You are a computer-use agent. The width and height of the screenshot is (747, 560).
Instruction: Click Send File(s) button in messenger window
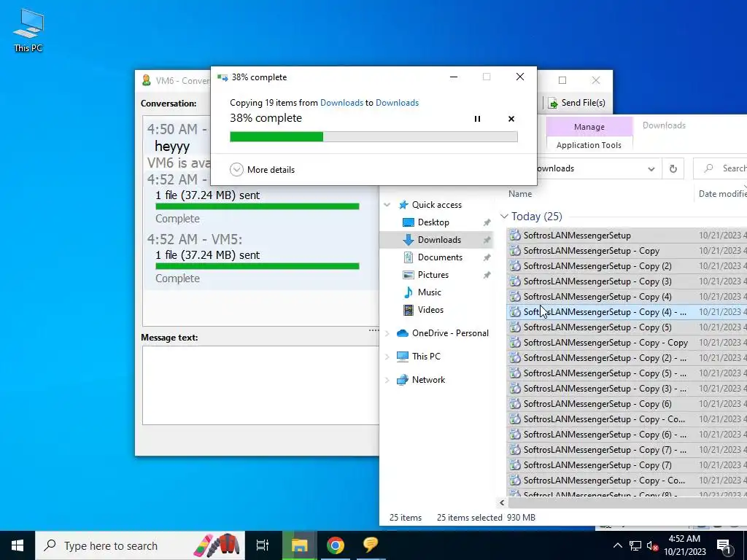click(x=576, y=103)
